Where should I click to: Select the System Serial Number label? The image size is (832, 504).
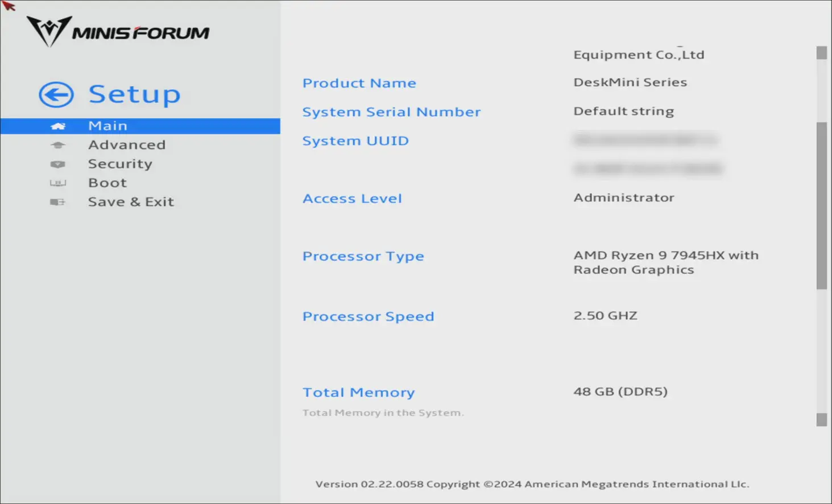(x=391, y=112)
